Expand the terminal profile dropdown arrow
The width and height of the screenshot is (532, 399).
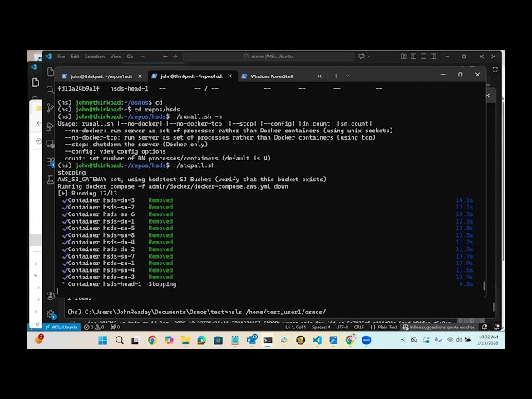point(346,76)
